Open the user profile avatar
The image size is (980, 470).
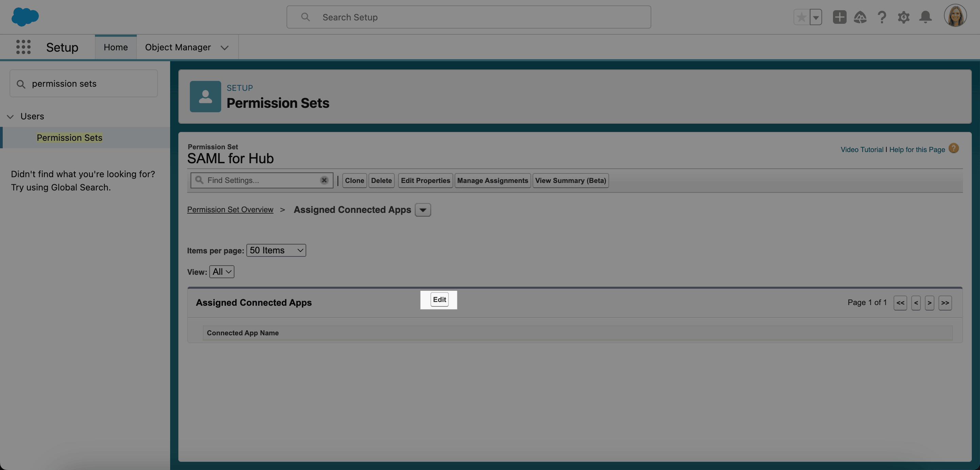[x=955, y=16]
